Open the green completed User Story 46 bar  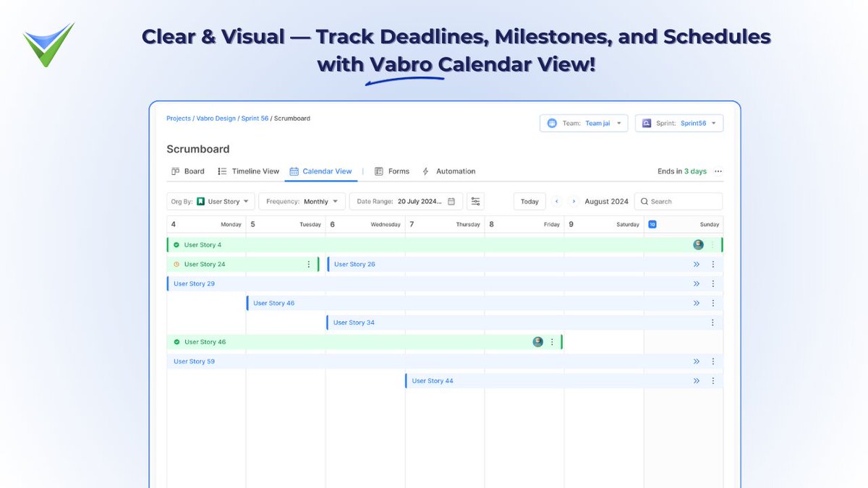(x=365, y=342)
